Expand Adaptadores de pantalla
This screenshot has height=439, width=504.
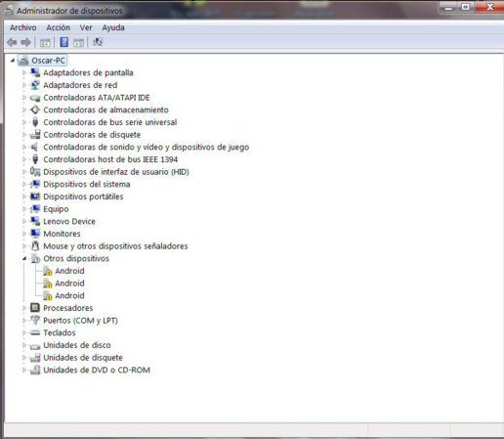point(24,72)
